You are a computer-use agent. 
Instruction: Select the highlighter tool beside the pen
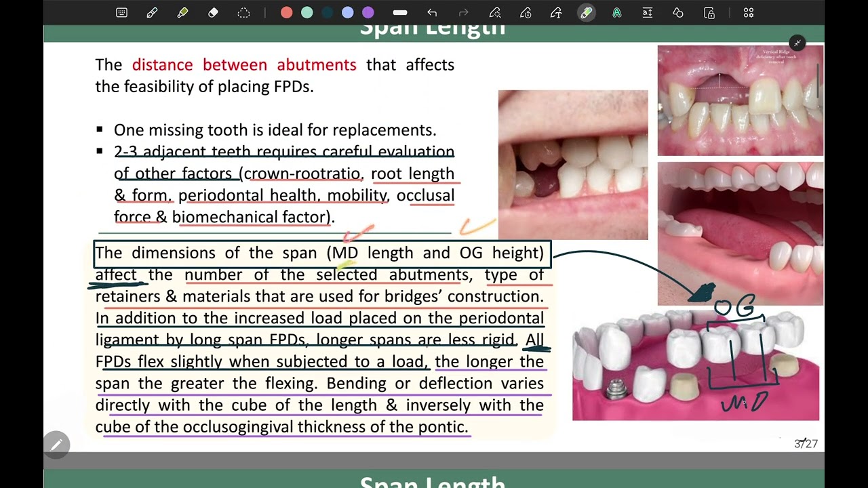click(x=182, y=12)
